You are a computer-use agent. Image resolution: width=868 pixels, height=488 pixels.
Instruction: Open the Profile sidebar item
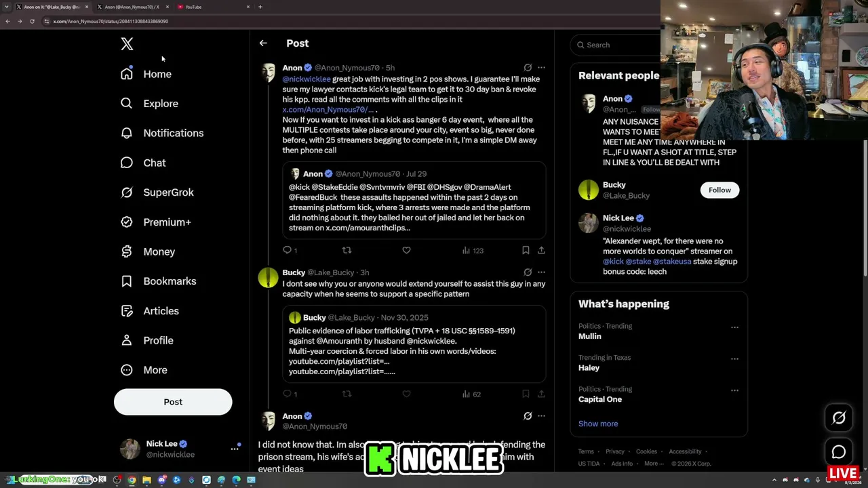(x=146, y=340)
